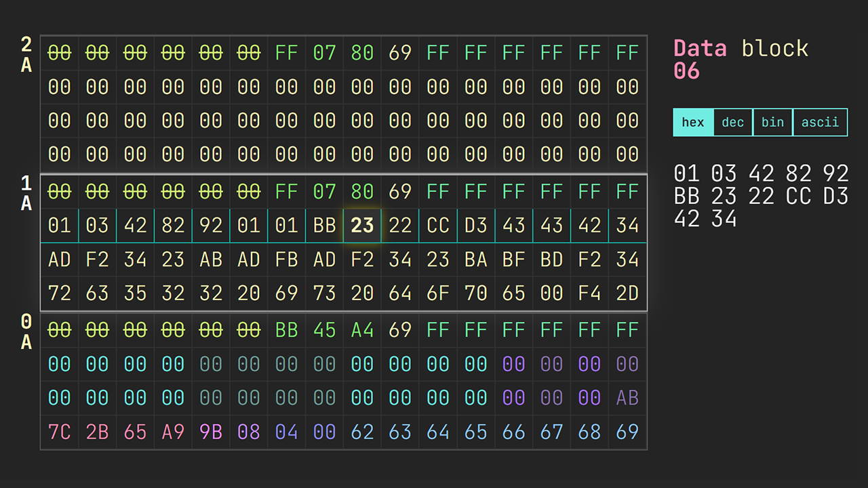
Task: Select the 70 byte cell
Action: 476,293
